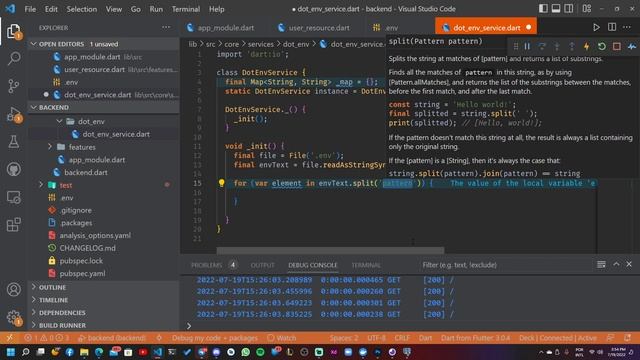This screenshot has width=640, height=360.
Task: Open the GitHub view in activity bar
Action: point(13,169)
